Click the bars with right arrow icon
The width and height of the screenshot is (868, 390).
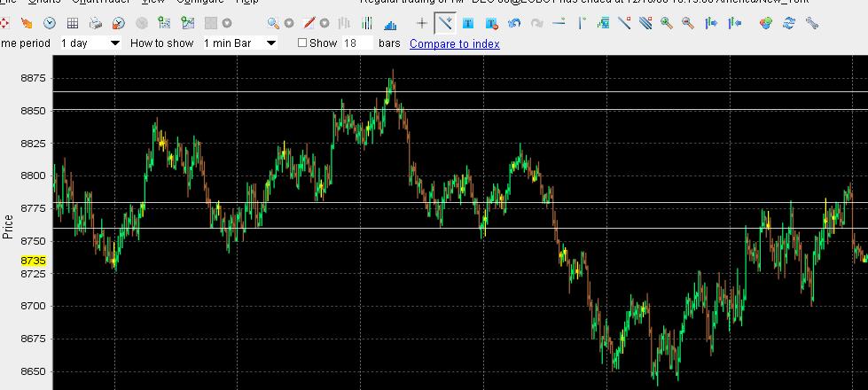coord(711,23)
